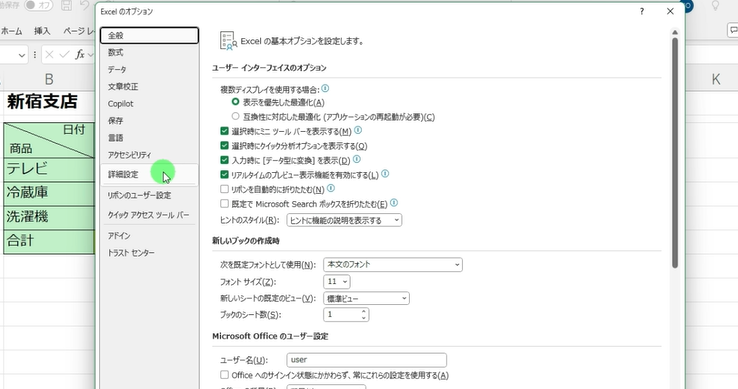The image size is (738, 389).
Task: Click the 合計 cell in the table
Action: tap(49, 242)
